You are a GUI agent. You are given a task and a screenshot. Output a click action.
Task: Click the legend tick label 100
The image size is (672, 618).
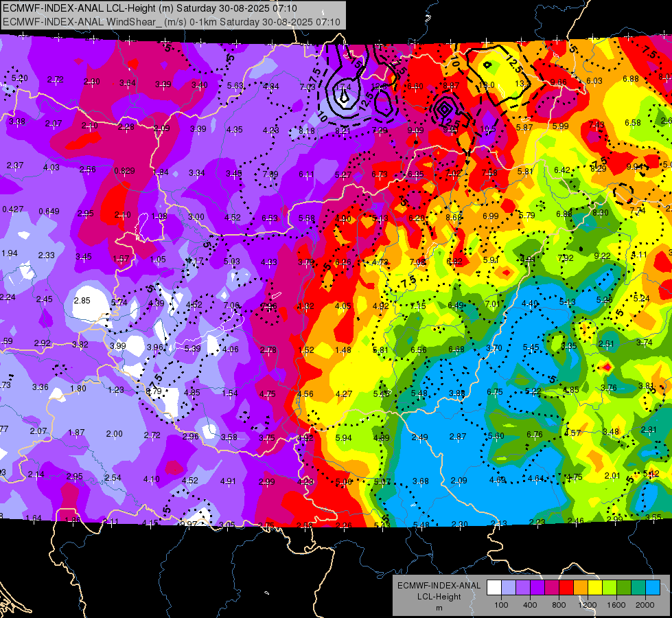[x=501, y=605]
